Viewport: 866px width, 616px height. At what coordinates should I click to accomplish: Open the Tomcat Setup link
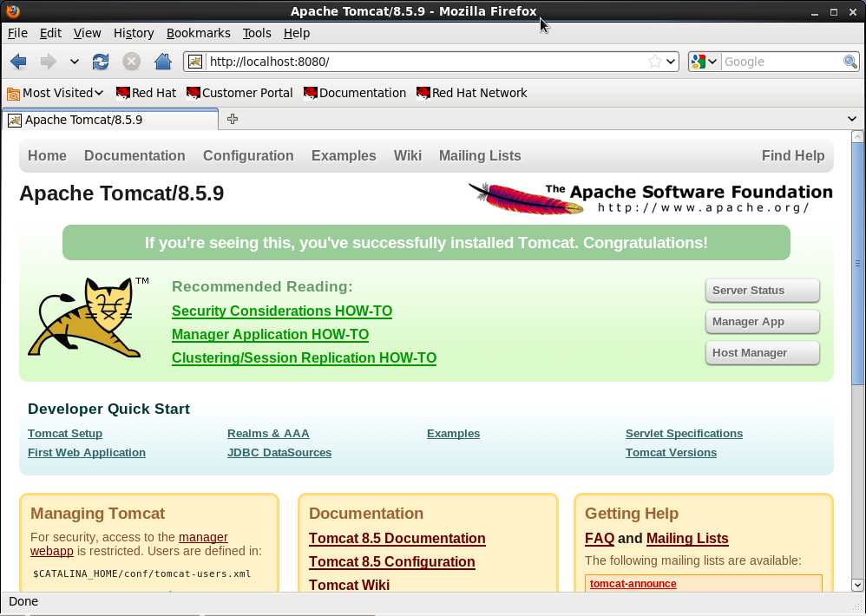(x=64, y=433)
